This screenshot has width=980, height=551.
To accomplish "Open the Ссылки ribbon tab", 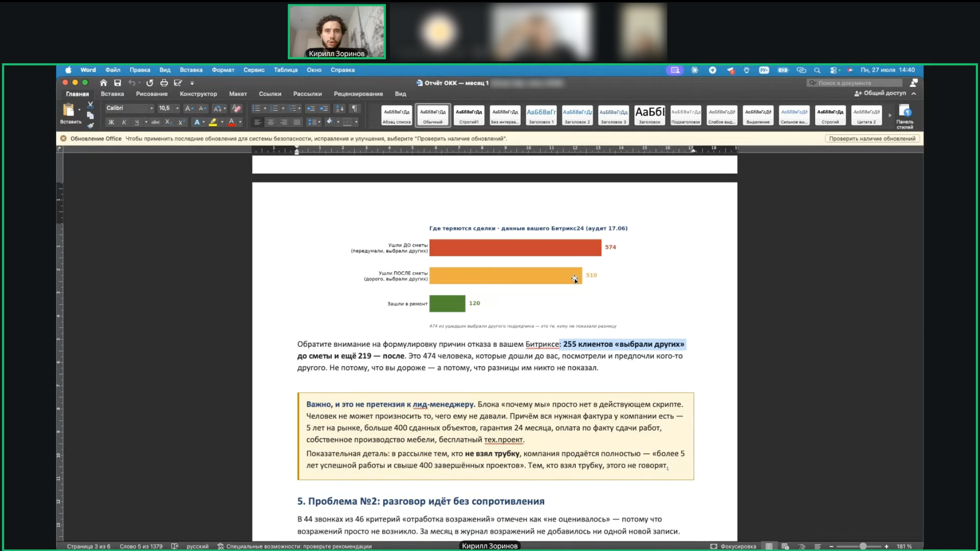I will pyautogui.click(x=270, y=94).
